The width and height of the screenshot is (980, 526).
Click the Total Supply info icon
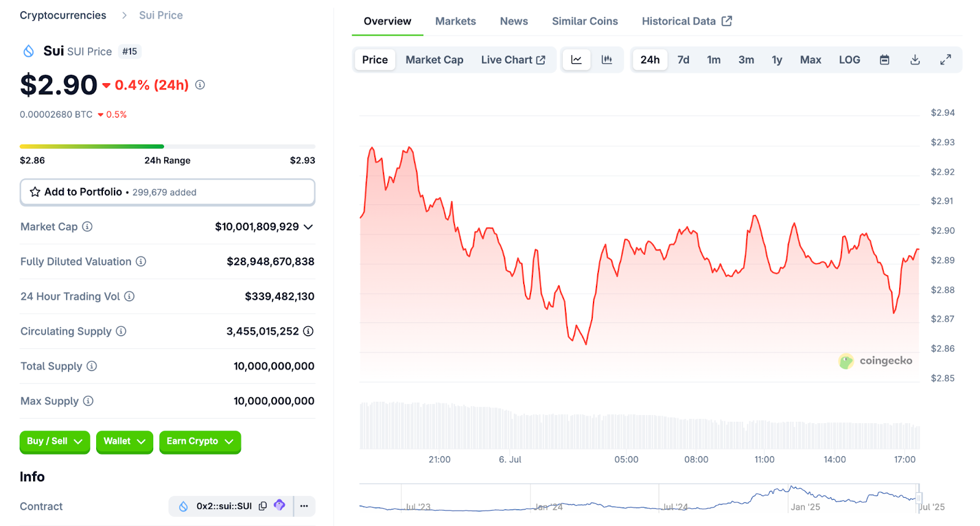point(92,366)
